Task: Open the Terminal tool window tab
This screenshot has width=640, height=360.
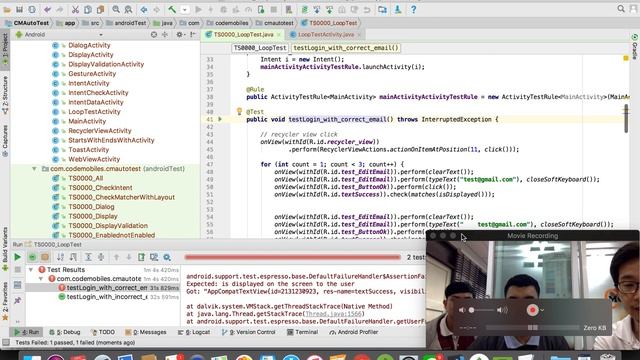Action: [302, 332]
